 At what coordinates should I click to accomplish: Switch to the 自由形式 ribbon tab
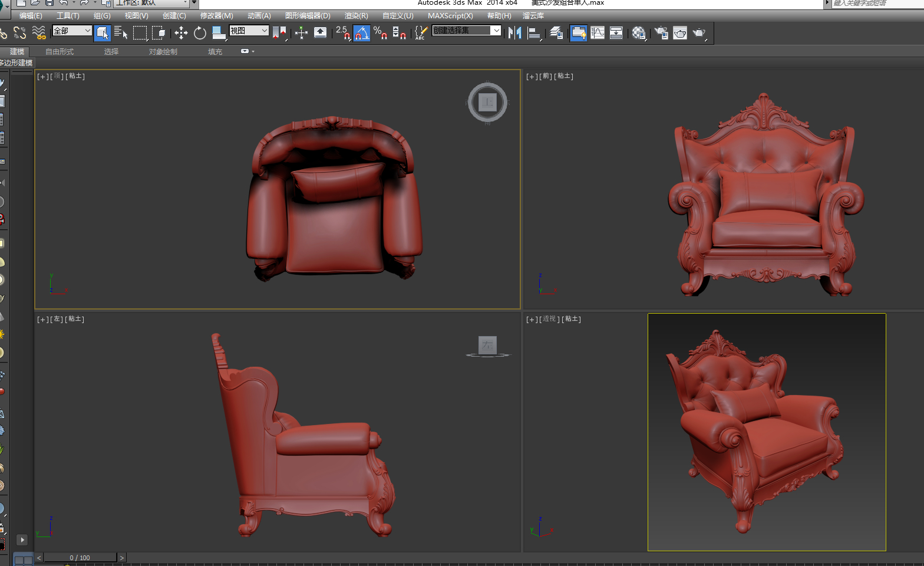[x=60, y=52]
